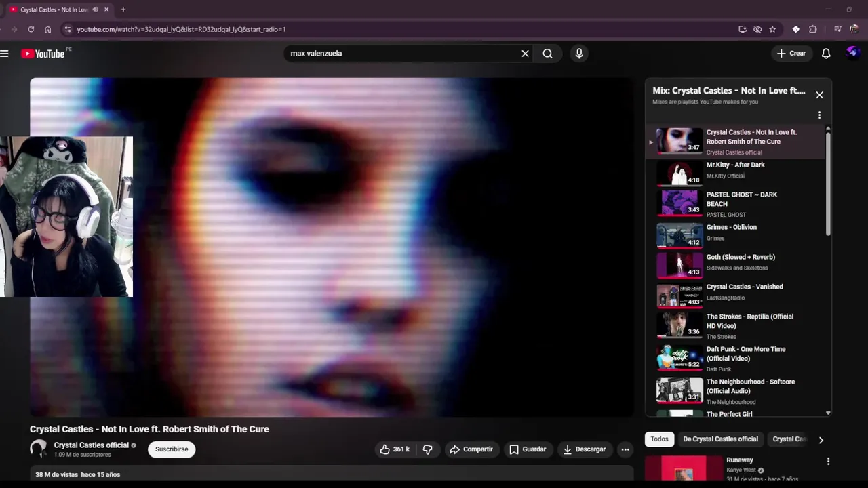868x488 pixels.
Task: Subscribe with the Suscribirse button
Action: point(172,449)
